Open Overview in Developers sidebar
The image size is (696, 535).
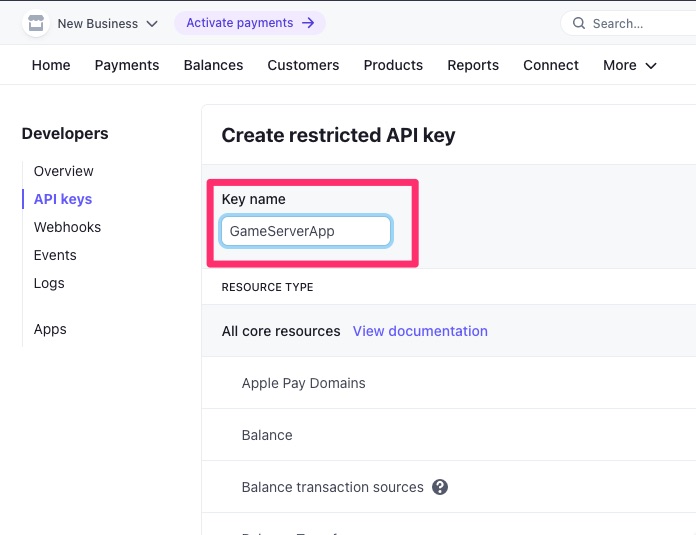pyautogui.click(x=64, y=171)
